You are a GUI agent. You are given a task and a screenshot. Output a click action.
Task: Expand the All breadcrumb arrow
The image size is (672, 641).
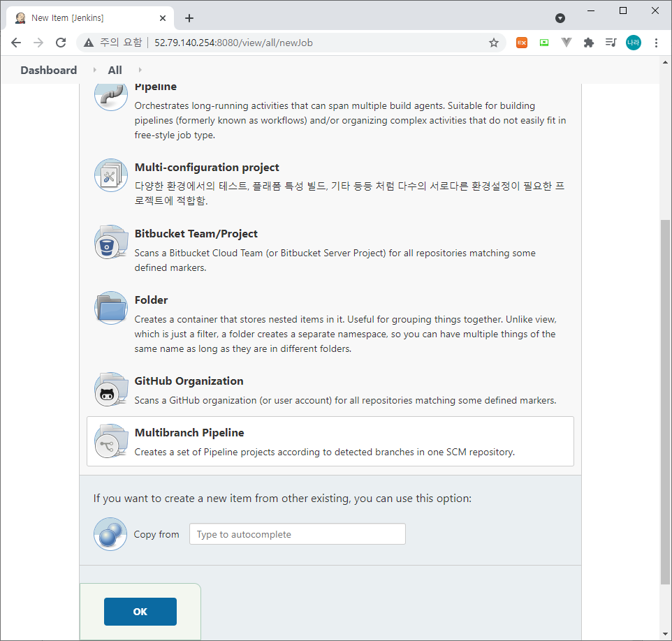pyautogui.click(x=140, y=70)
